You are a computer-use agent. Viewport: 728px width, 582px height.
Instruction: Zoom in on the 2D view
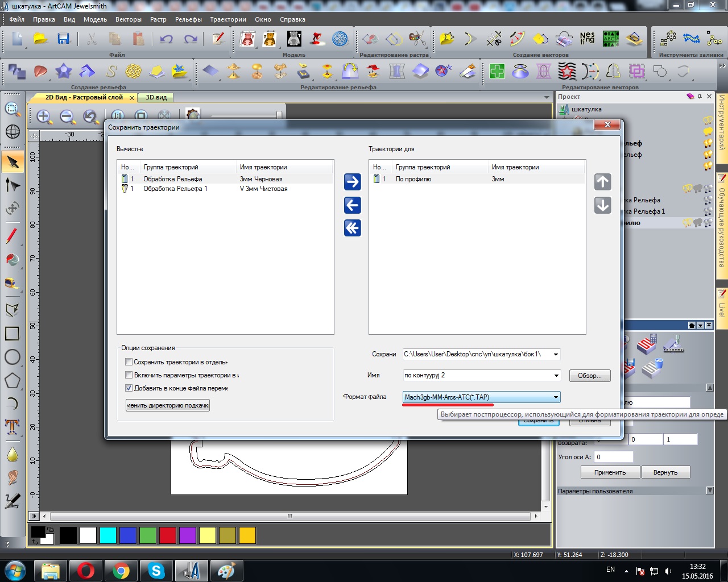(x=44, y=117)
